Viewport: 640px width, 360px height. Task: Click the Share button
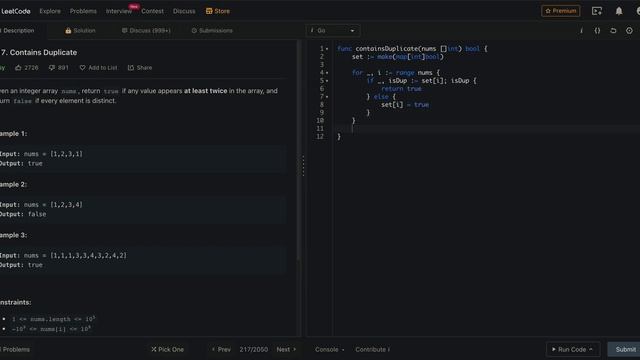tap(140, 68)
